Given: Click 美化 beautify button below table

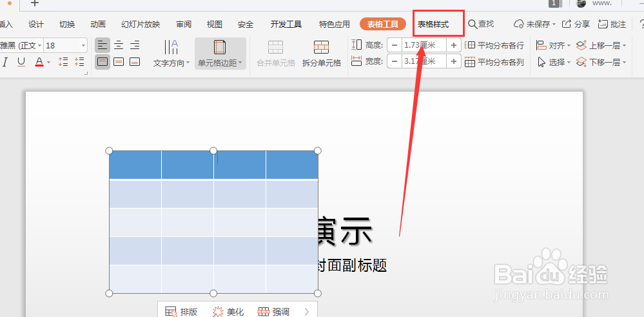Looking at the screenshot, I should (x=228, y=312).
